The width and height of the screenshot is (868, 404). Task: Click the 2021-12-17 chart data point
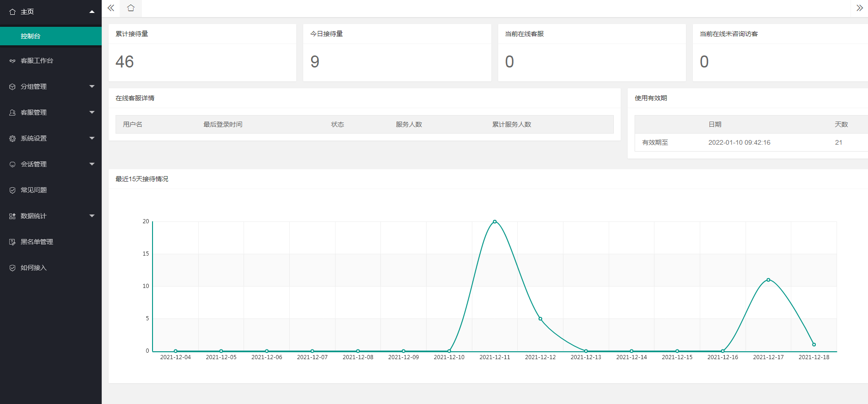(x=768, y=280)
